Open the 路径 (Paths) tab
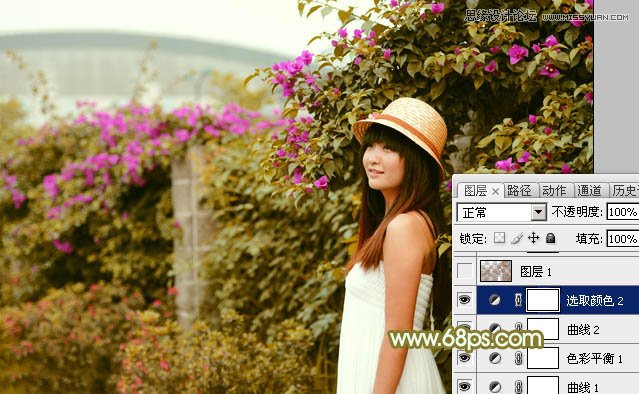 (519, 191)
